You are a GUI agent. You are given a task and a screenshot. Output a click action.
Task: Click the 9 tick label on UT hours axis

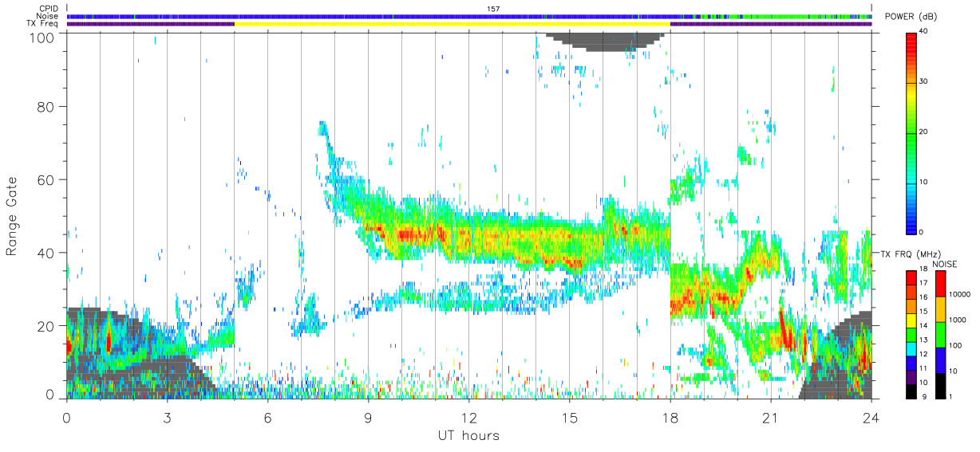[368, 418]
